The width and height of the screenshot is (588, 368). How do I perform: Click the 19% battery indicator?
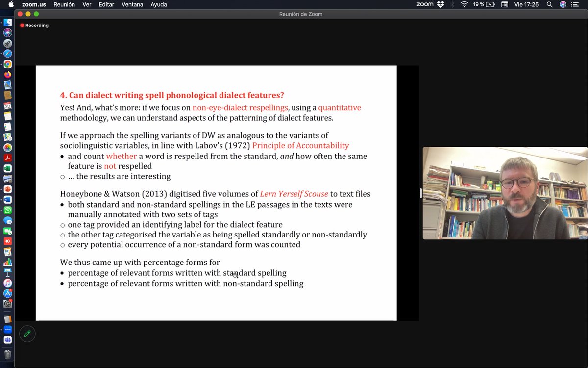tap(484, 4)
